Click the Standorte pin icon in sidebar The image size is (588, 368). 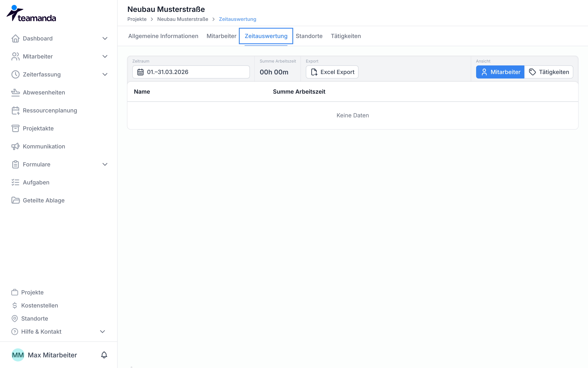14,319
